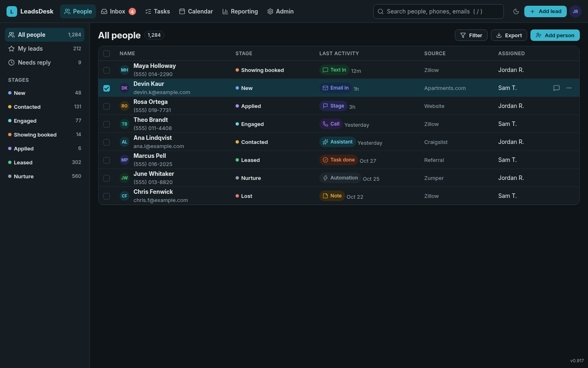Select Marcus Pell's row checkbox
The width and height of the screenshot is (588, 368).
(x=107, y=160)
